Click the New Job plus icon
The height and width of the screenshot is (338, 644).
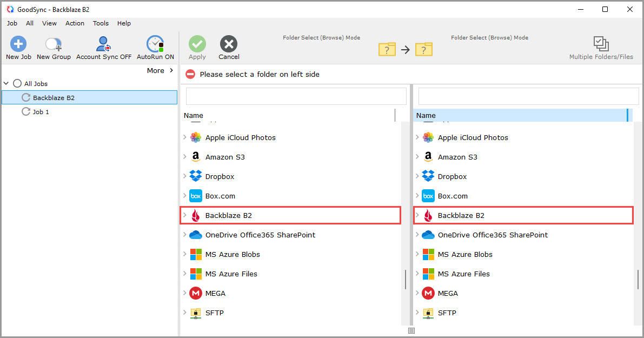point(18,44)
